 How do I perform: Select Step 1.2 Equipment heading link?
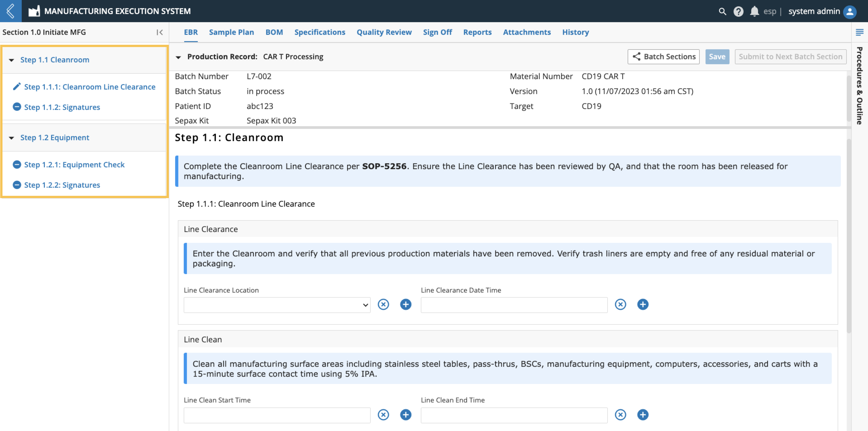[55, 138]
